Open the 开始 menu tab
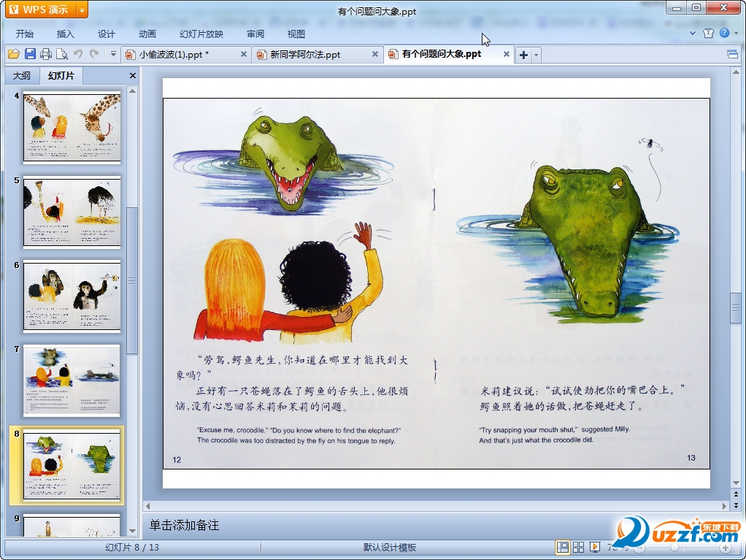This screenshot has height=560, width=746. coord(25,34)
